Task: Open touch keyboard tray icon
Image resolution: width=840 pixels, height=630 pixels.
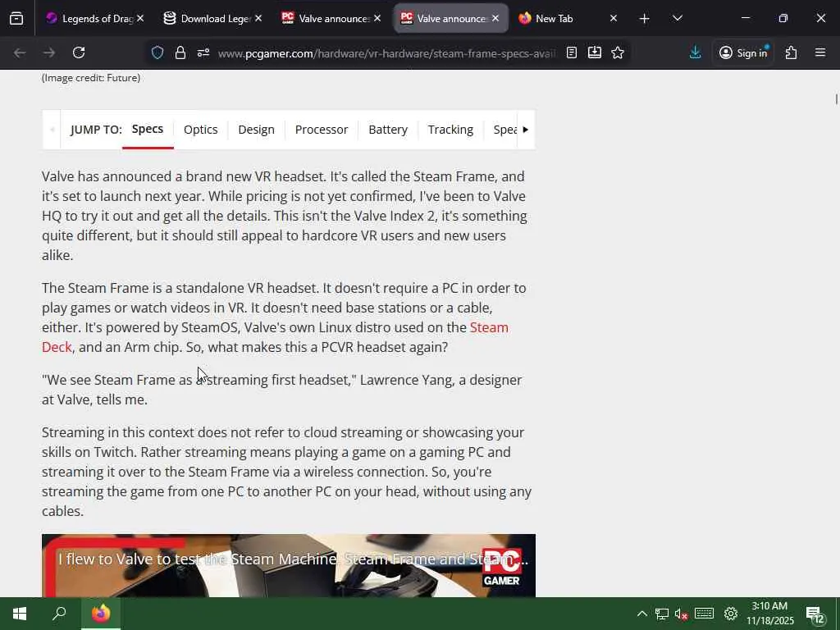Action: (x=704, y=614)
